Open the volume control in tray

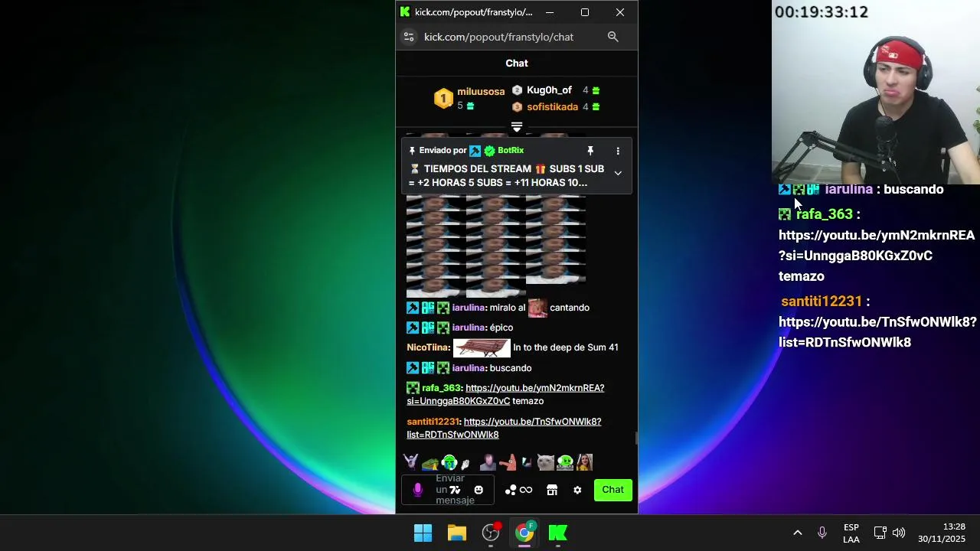tap(899, 533)
